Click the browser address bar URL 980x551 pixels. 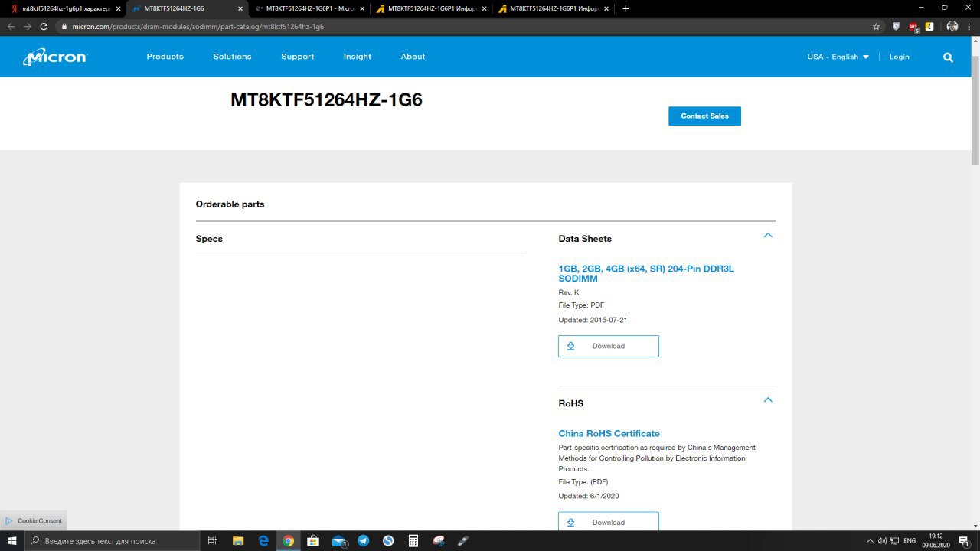[x=198, y=26]
